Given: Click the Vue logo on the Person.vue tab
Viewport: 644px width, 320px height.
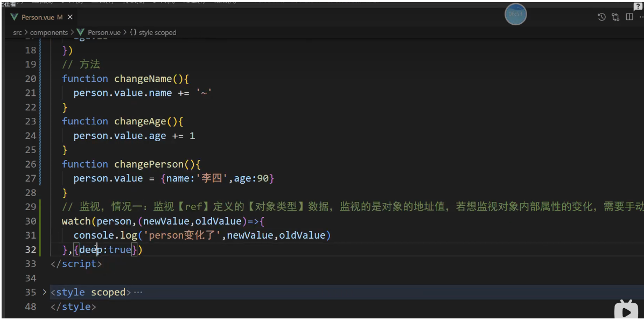Looking at the screenshot, I should pos(15,17).
